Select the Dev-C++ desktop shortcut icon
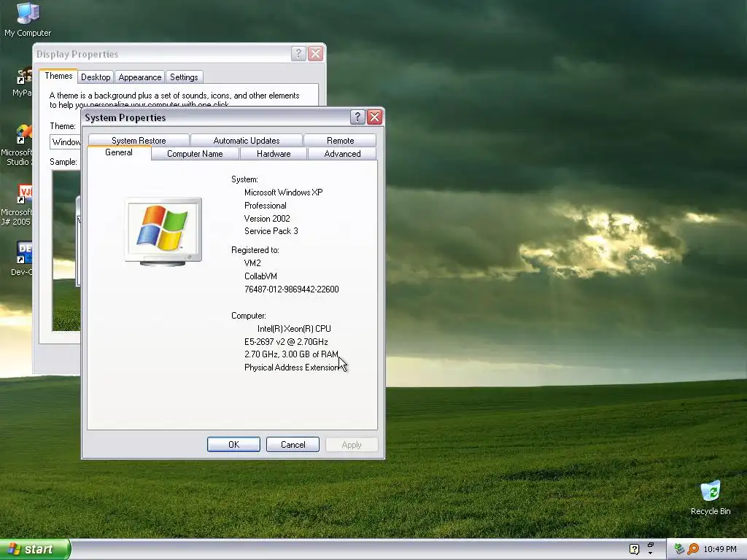Image resolution: width=747 pixels, height=560 pixels. coord(22,259)
